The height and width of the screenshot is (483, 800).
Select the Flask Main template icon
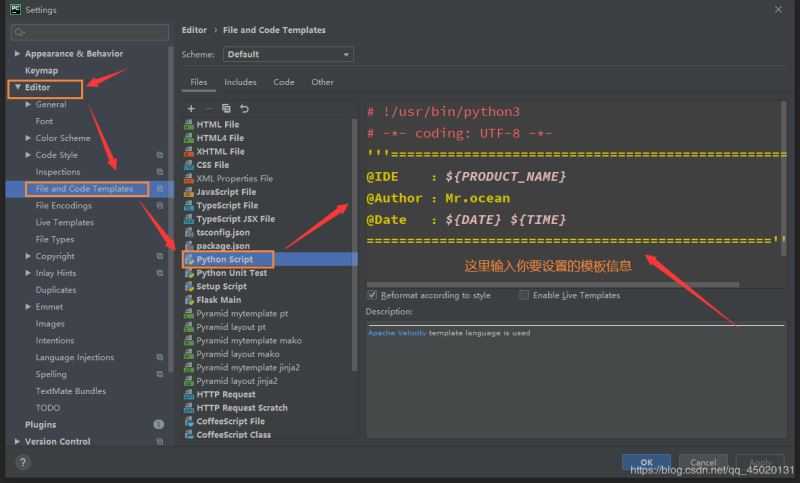click(x=189, y=300)
